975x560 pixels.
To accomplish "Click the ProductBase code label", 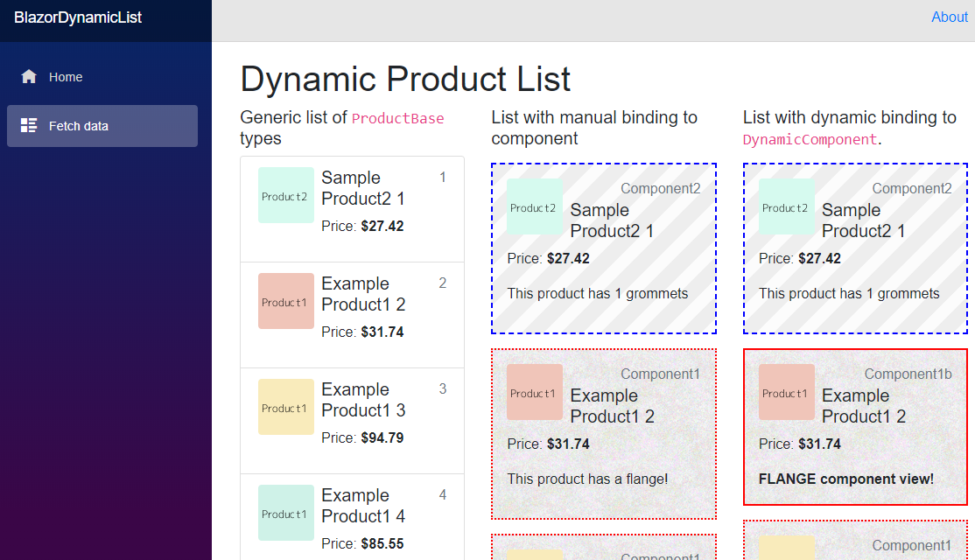I will 398,118.
